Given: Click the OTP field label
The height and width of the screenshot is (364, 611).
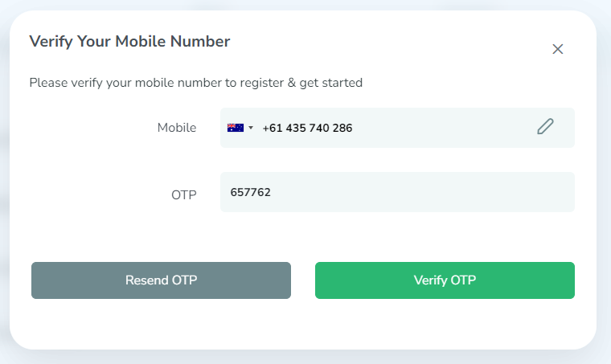Looking at the screenshot, I should pyautogui.click(x=184, y=194).
